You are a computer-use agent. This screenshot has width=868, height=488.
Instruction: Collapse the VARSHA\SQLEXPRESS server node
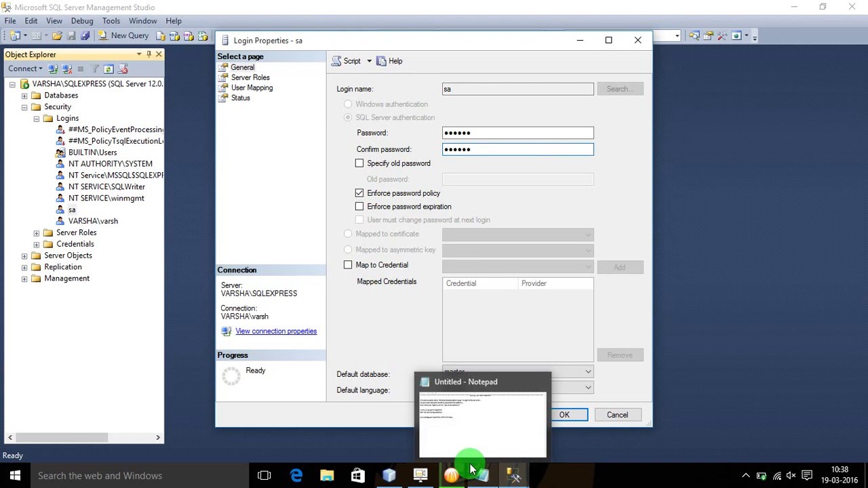(12, 84)
